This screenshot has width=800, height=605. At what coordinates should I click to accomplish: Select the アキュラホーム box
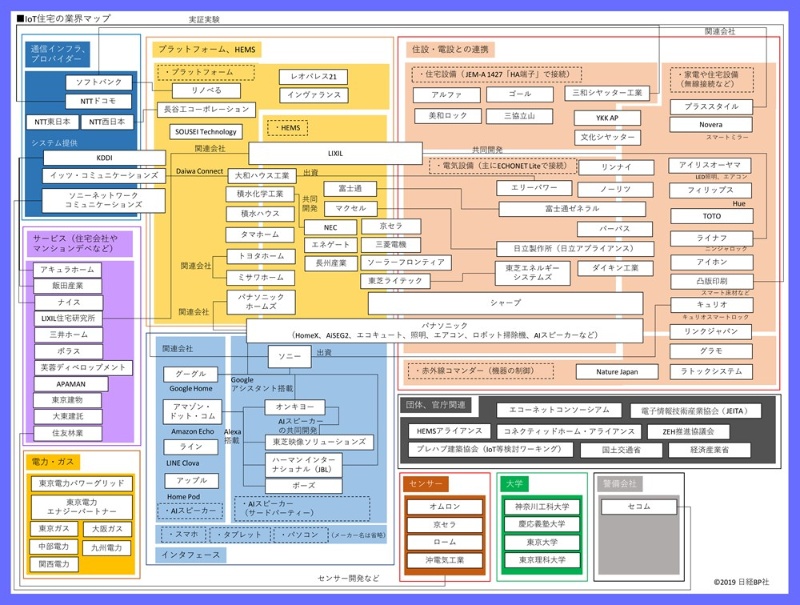(68, 270)
